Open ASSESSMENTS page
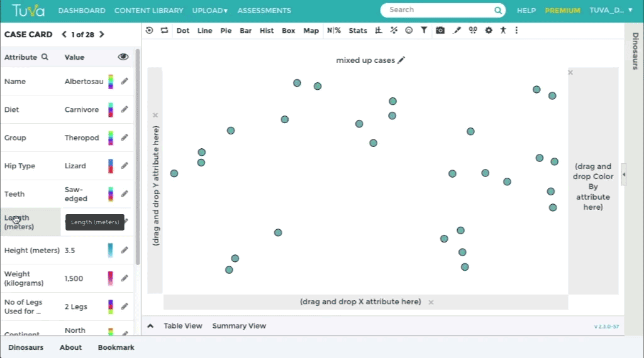 264,11
